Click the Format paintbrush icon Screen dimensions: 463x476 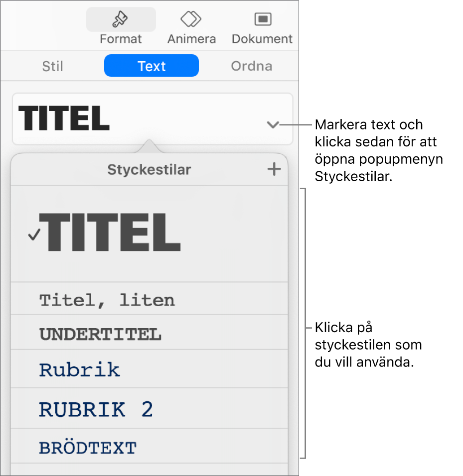point(121,19)
